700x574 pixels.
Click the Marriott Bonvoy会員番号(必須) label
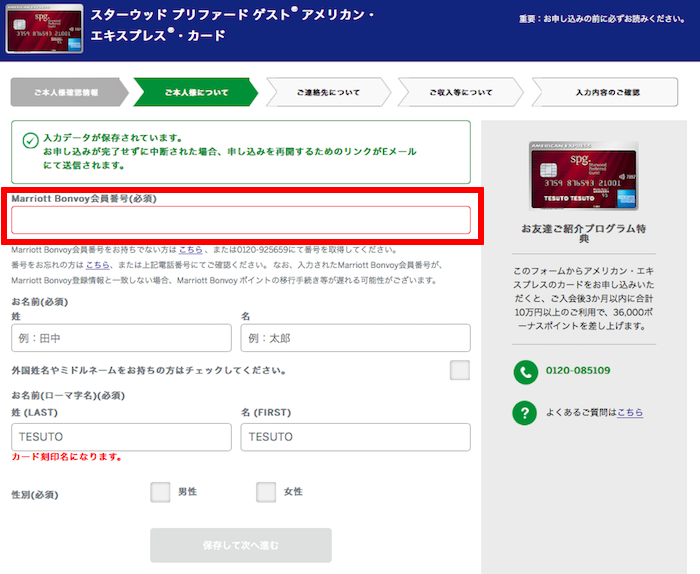click(84, 199)
